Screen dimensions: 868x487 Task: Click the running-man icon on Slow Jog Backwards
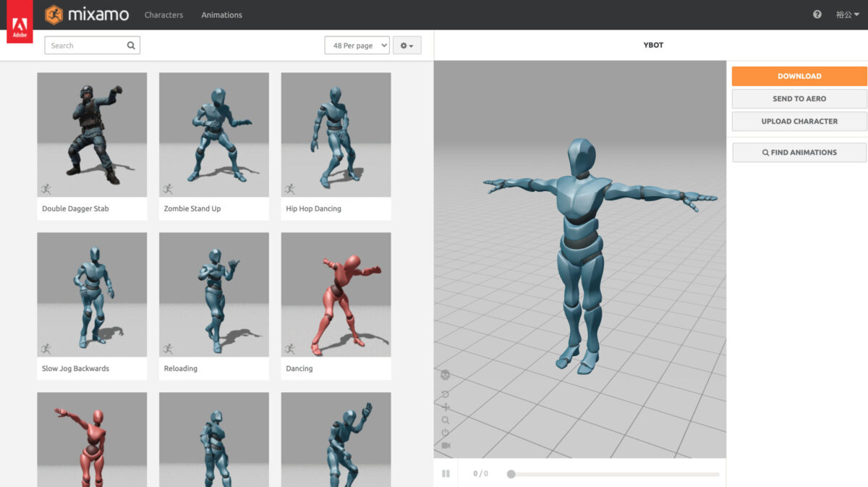(46, 349)
